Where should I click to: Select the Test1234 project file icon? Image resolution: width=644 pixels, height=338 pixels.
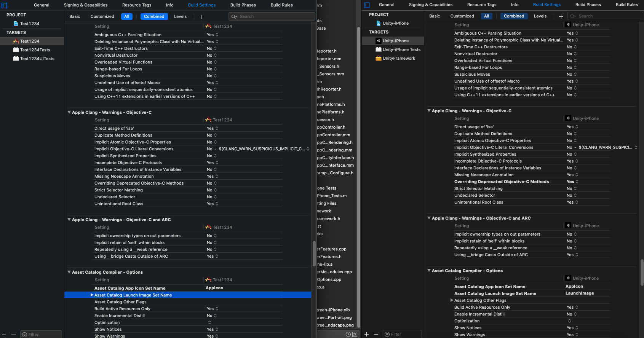pyautogui.click(x=16, y=24)
